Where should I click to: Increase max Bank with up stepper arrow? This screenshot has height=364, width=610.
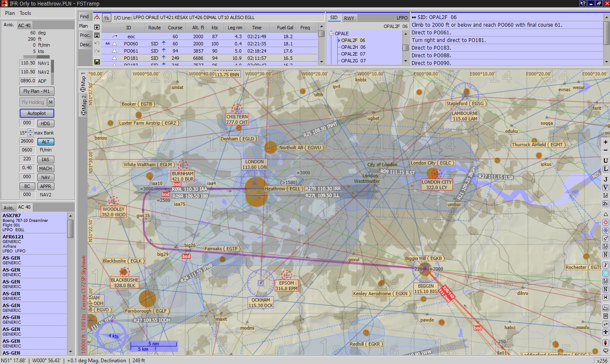(31, 131)
